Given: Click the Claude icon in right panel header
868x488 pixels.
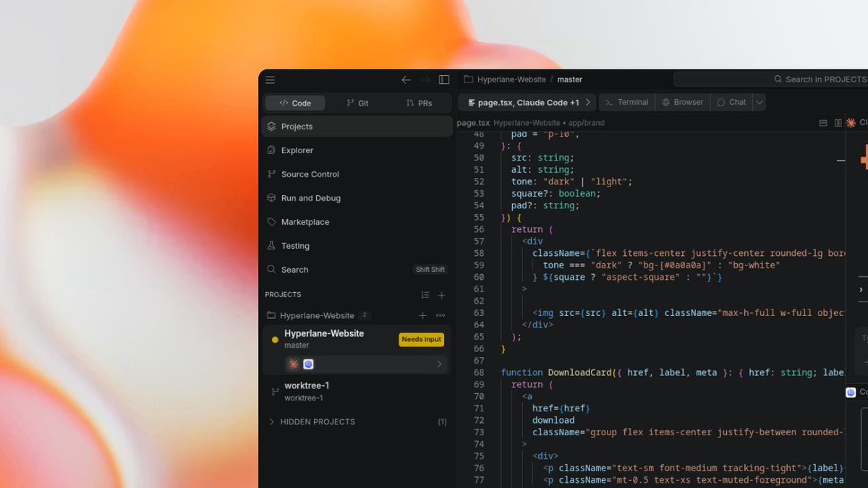Looking at the screenshot, I should click(851, 123).
